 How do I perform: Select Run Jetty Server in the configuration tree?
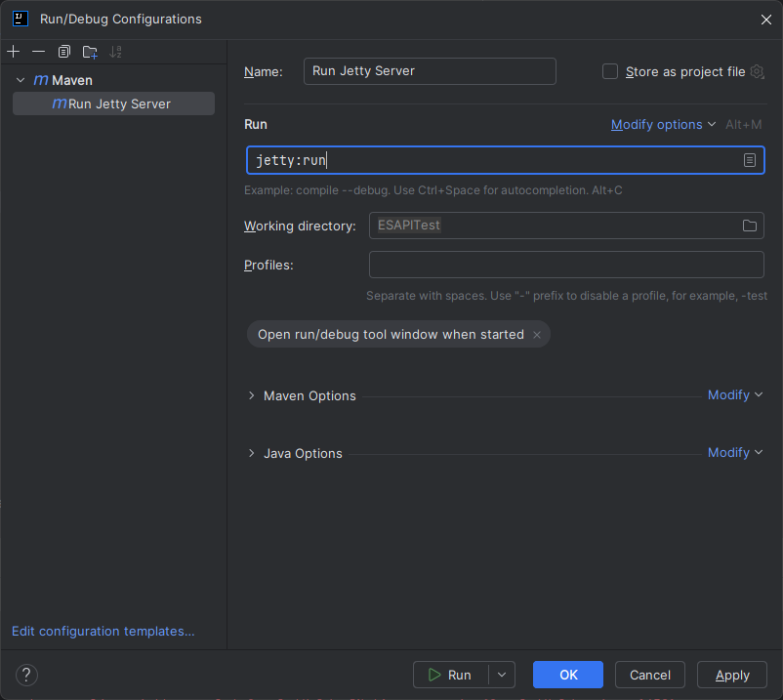[x=118, y=103]
